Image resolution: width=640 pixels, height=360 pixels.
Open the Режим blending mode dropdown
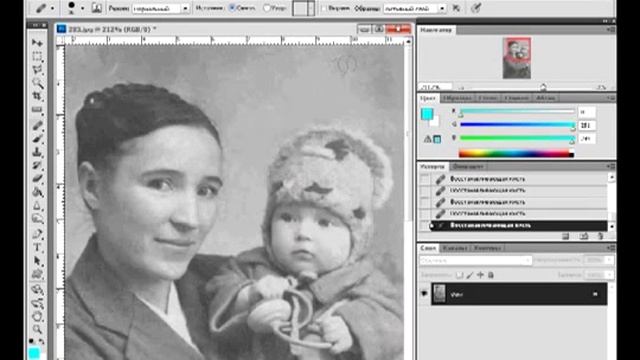185,8
